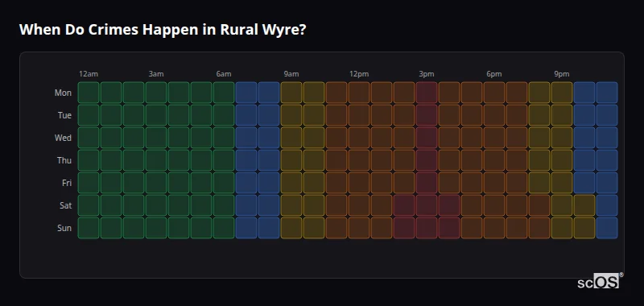Select the Sun row label
The image size is (644, 306).
click(x=64, y=229)
